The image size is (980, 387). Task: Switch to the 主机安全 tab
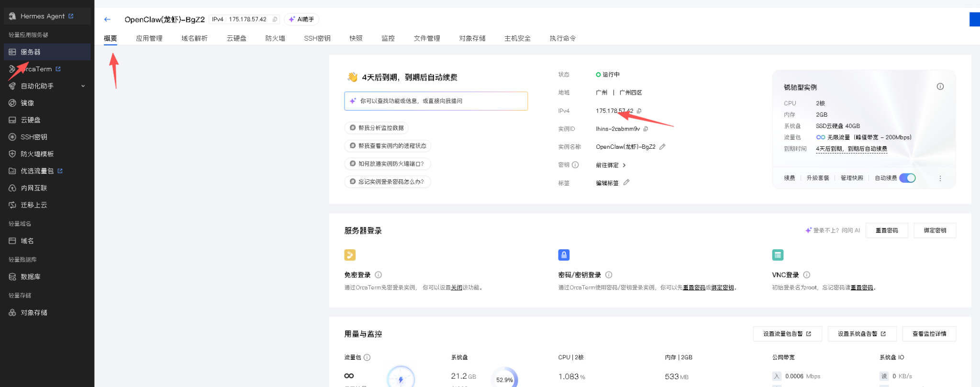tap(517, 38)
